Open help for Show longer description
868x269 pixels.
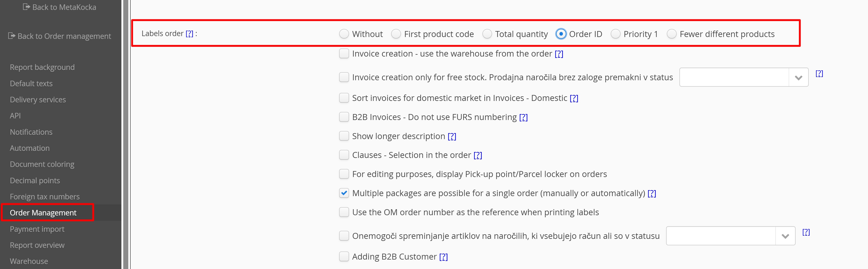pyautogui.click(x=452, y=136)
